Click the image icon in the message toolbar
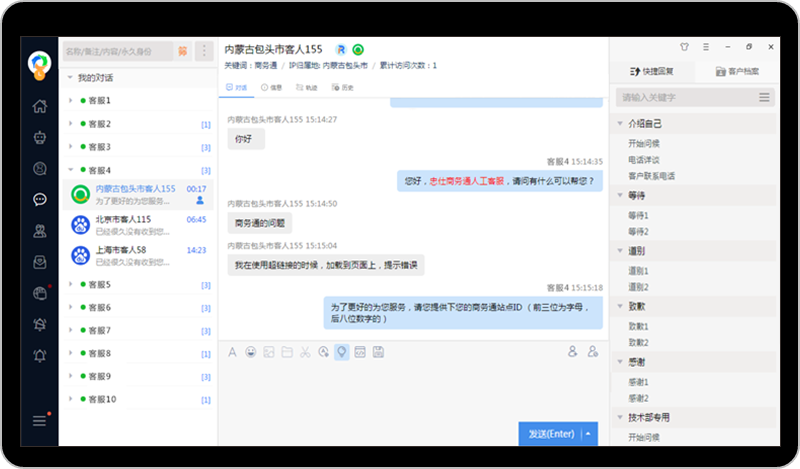Image resolution: width=800 pixels, height=469 pixels. click(268, 352)
